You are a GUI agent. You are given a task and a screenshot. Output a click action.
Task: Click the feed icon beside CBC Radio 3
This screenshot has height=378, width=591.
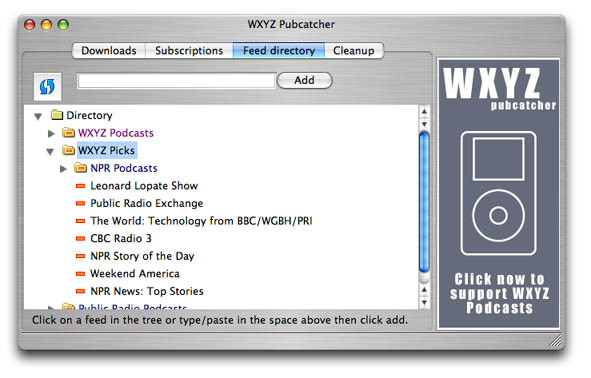click(80, 238)
